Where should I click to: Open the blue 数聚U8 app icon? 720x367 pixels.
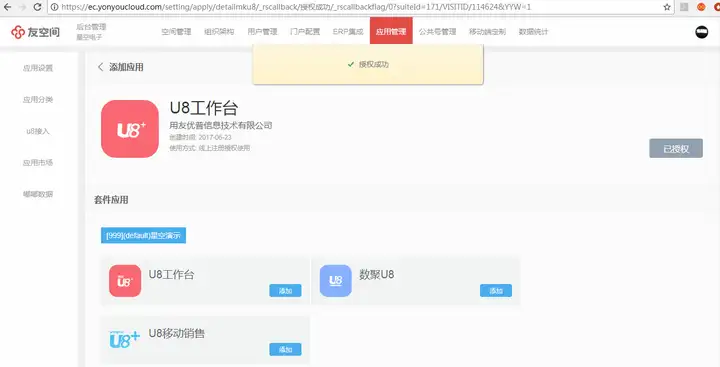pos(336,281)
